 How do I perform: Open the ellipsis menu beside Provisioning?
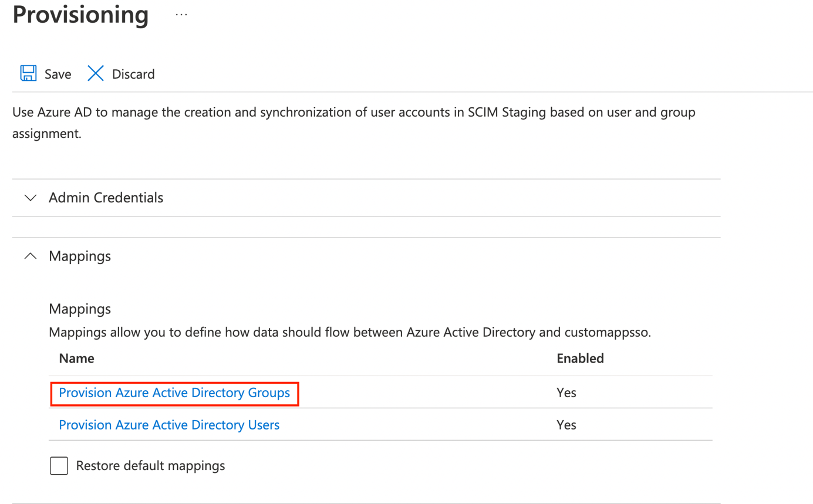(x=181, y=16)
